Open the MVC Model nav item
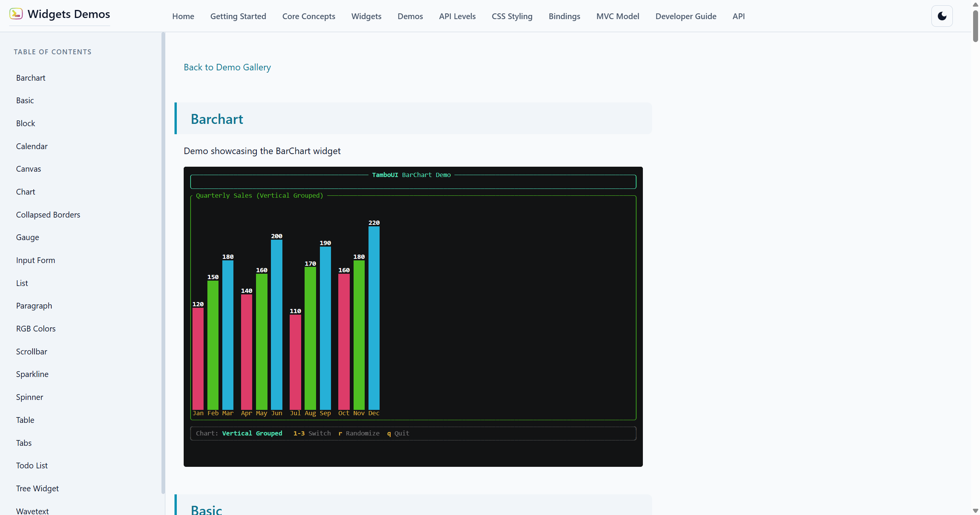Screen dimensions: 980x515 click(x=618, y=16)
